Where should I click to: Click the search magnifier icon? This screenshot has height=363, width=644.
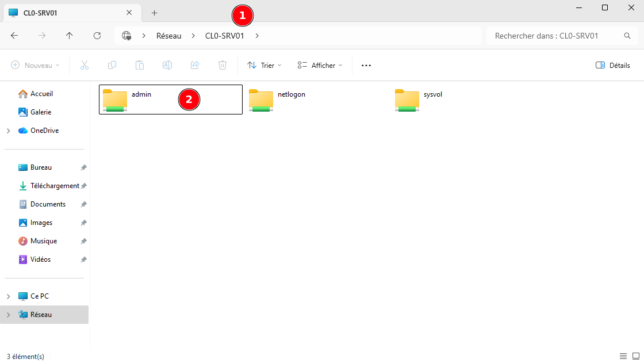627,36
